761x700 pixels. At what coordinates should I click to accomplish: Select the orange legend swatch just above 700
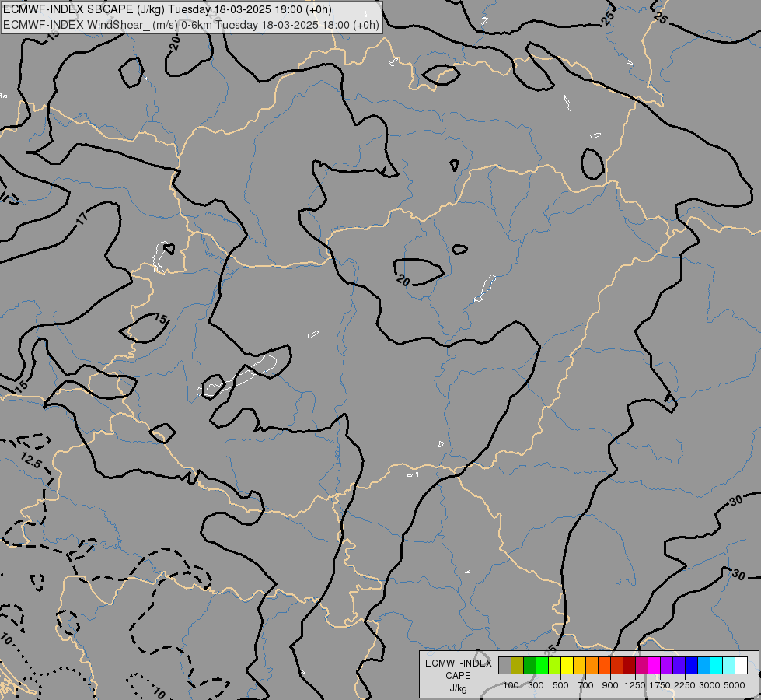point(592,666)
